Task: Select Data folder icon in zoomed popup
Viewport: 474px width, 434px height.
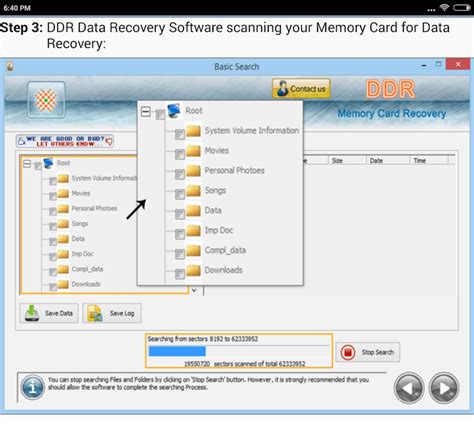Action: (x=193, y=210)
